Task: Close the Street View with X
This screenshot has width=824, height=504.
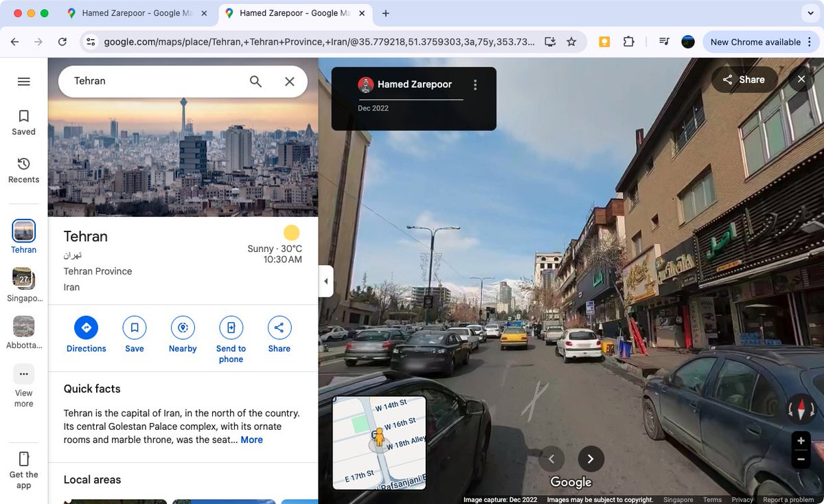Action: [801, 80]
